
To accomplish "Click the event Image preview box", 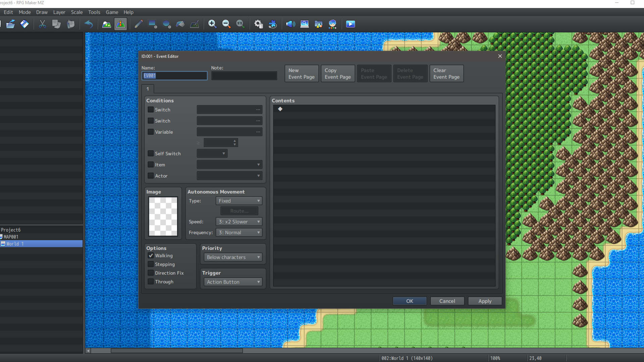I will 163,216.
